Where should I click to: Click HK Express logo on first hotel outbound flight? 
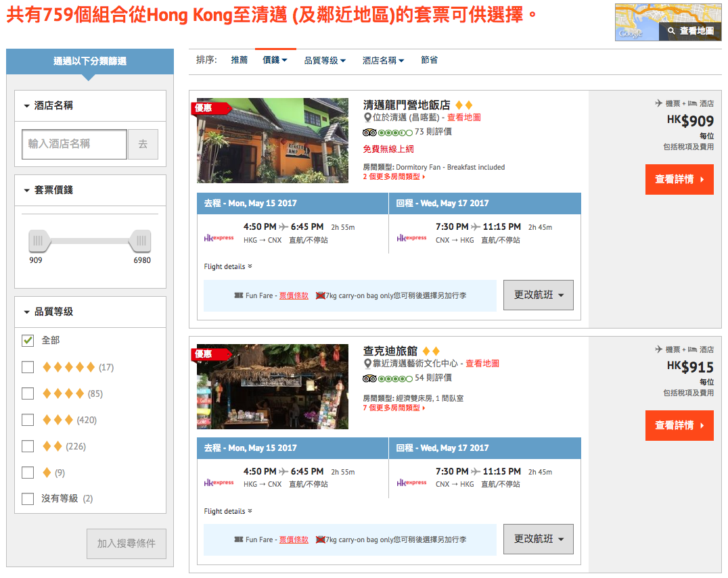[x=219, y=238]
